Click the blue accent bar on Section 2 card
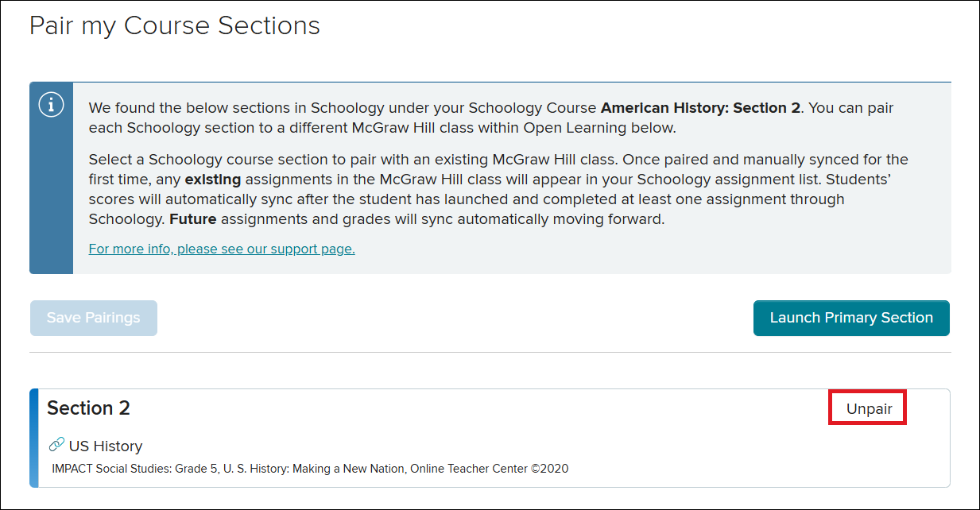The width and height of the screenshot is (980, 510). click(x=33, y=438)
